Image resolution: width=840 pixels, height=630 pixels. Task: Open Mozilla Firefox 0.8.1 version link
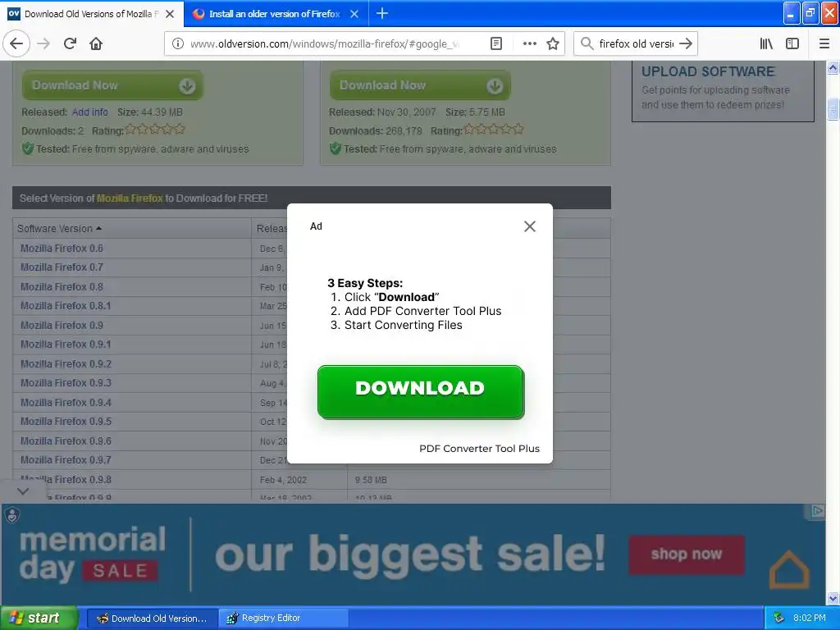coord(66,305)
